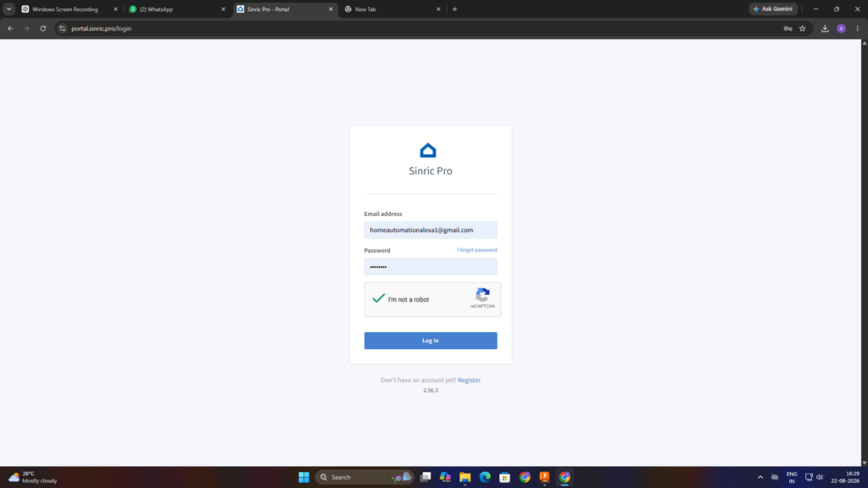Toggle the I'm not a robot checkbox

pyautogui.click(x=379, y=299)
